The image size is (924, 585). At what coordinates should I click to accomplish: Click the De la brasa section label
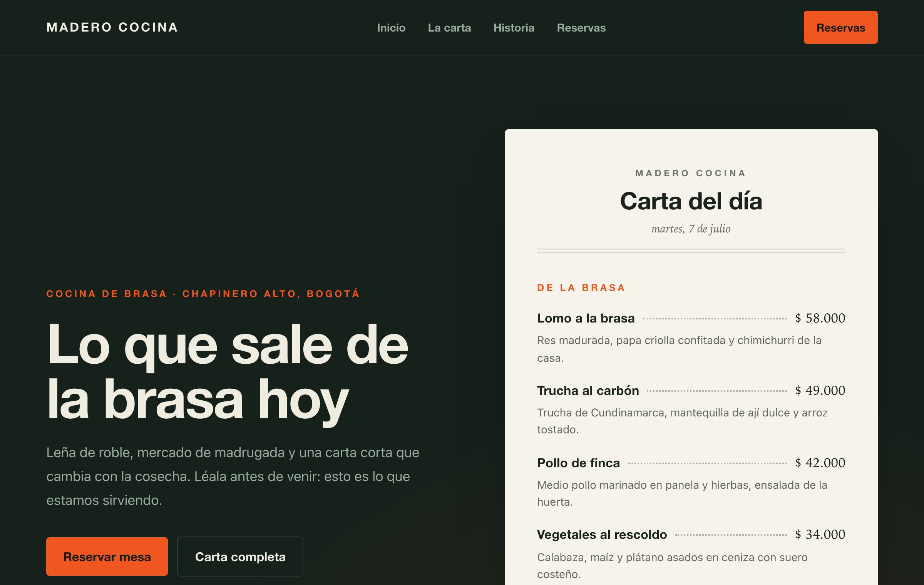click(581, 287)
